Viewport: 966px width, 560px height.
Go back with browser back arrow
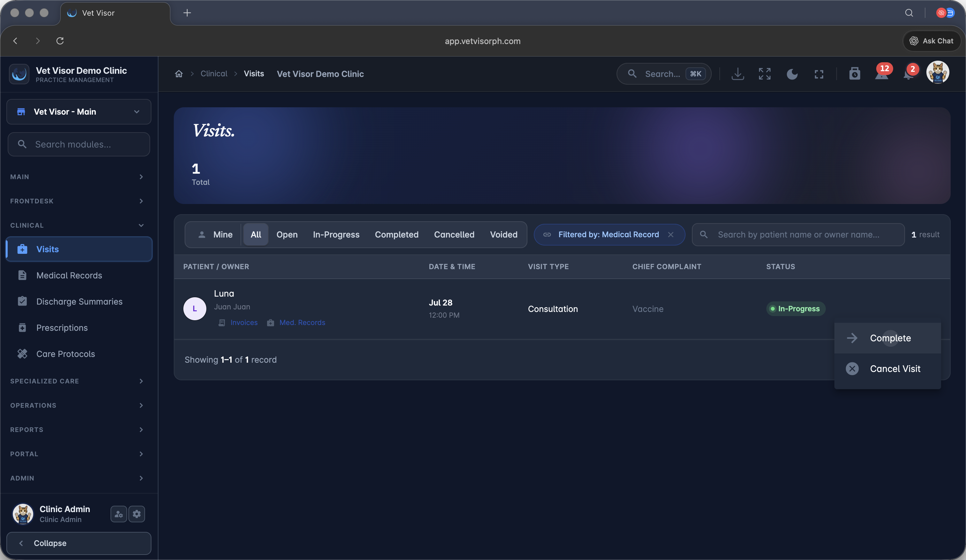tap(15, 41)
